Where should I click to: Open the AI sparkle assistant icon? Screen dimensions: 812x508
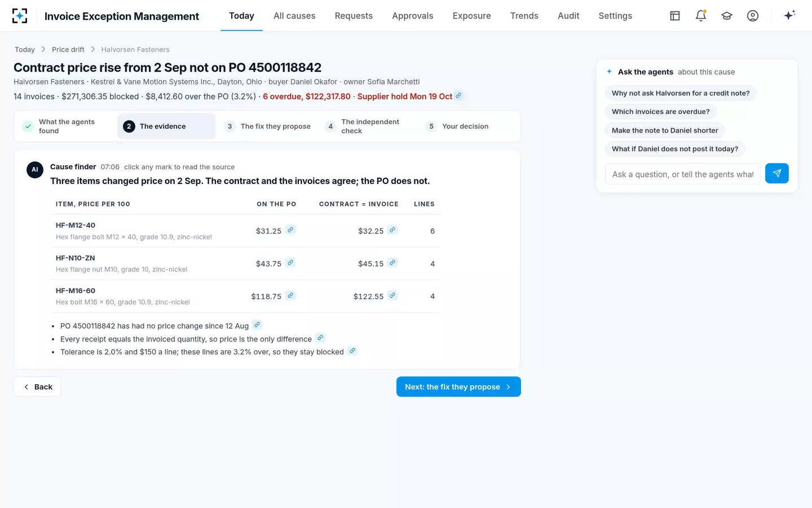coord(789,15)
